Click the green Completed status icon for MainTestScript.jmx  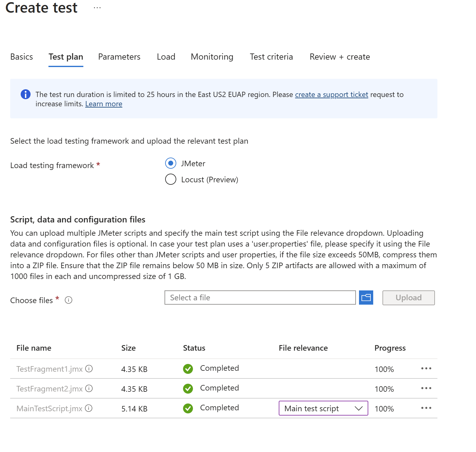click(x=188, y=408)
